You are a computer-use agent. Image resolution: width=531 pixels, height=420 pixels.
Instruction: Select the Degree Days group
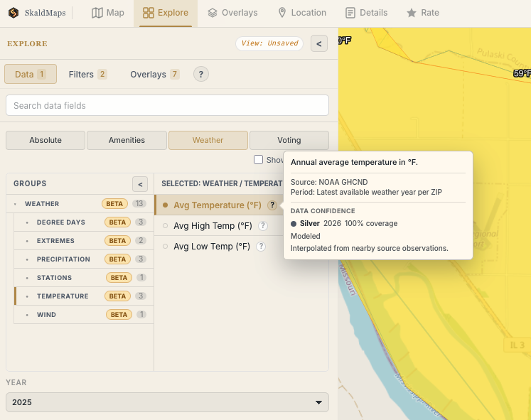coord(83,222)
